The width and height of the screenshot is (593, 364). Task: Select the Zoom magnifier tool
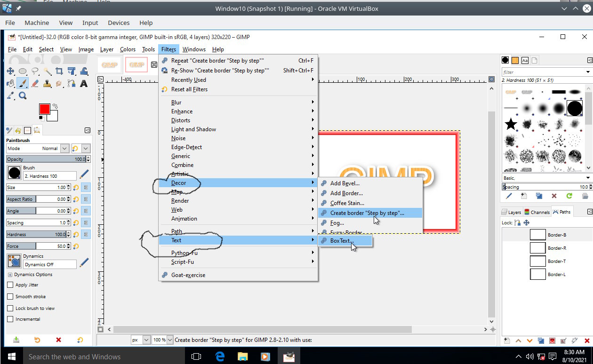point(23,96)
